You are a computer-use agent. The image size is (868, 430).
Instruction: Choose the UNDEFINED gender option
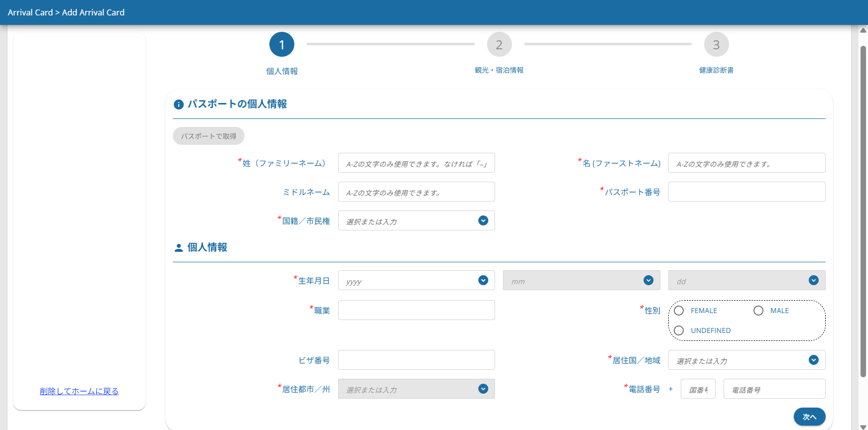pos(679,330)
